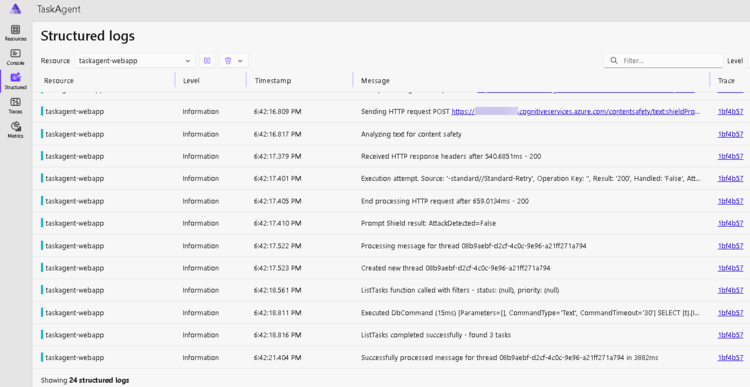750x387 pixels.
Task: Click timestamp 6:42:16.809 PM
Action: coord(277,111)
